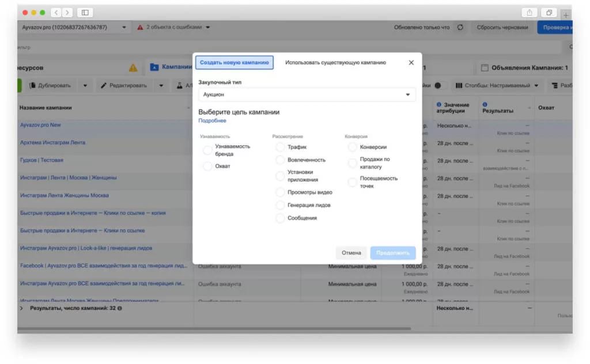Open dropdown arrow next to 'Дублировать'
The image size is (590, 364).
tap(85, 85)
